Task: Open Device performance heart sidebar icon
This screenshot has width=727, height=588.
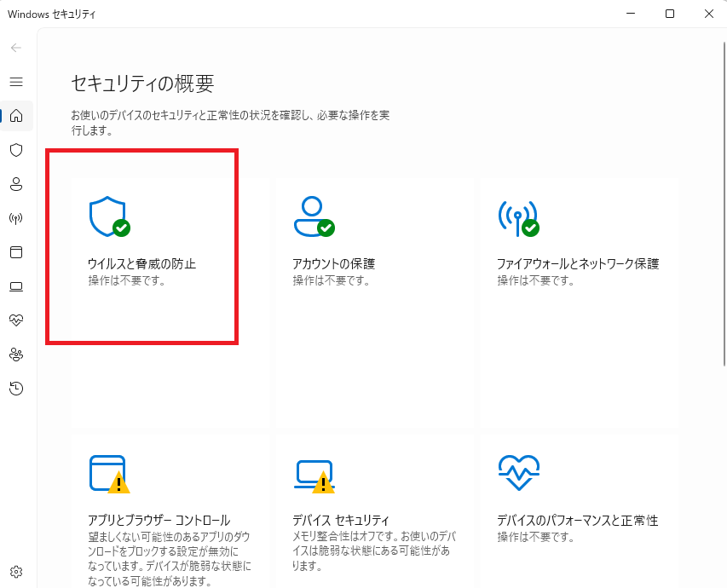Action: [15, 320]
